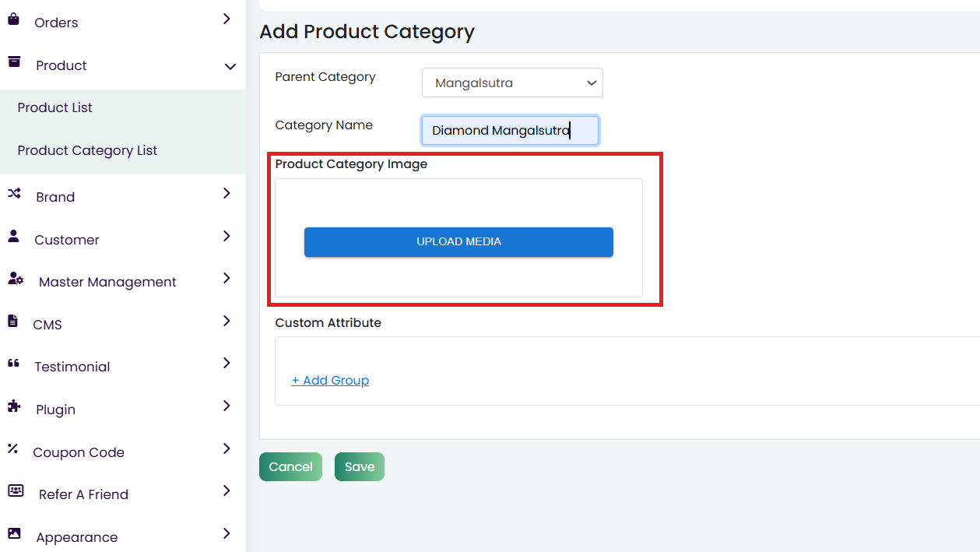Expand the Brand menu arrow

point(227,194)
